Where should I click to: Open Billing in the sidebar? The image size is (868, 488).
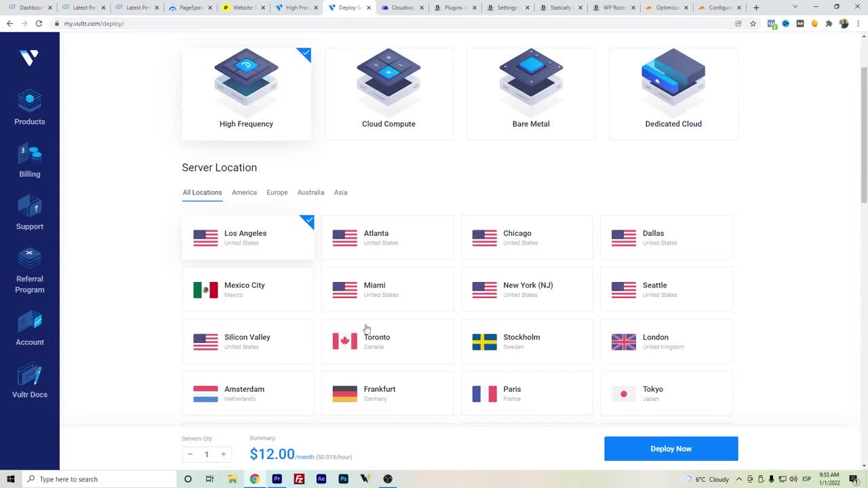(x=30, y=161)
